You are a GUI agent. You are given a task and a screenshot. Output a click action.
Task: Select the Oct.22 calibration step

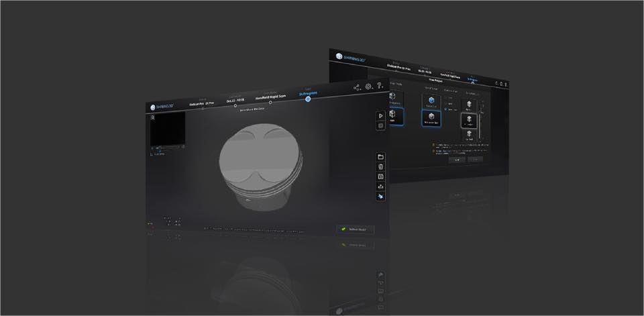click(235, 100)
